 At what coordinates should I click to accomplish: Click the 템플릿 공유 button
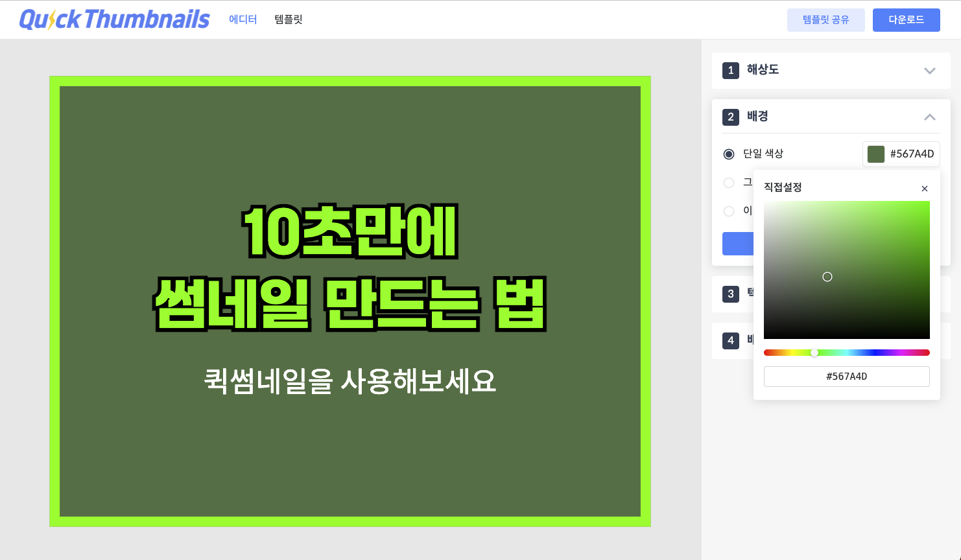(x=825, y=20)
